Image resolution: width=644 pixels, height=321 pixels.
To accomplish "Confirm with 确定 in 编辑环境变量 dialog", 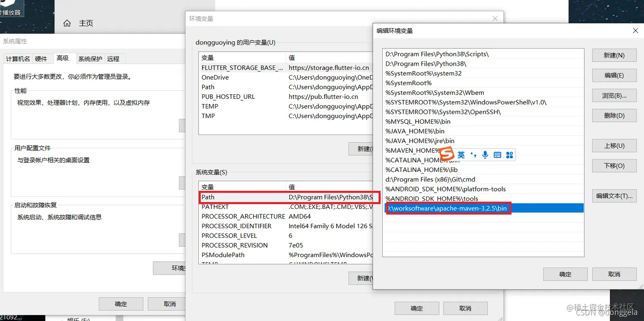I will click(x=565, y=274).
